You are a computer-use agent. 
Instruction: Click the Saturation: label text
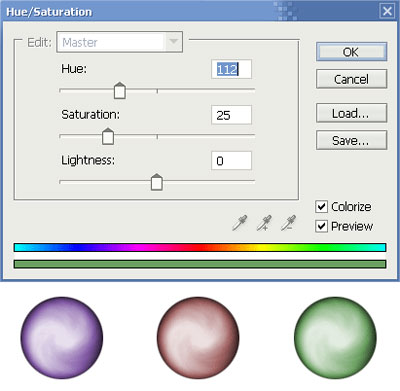pos(90,115)
